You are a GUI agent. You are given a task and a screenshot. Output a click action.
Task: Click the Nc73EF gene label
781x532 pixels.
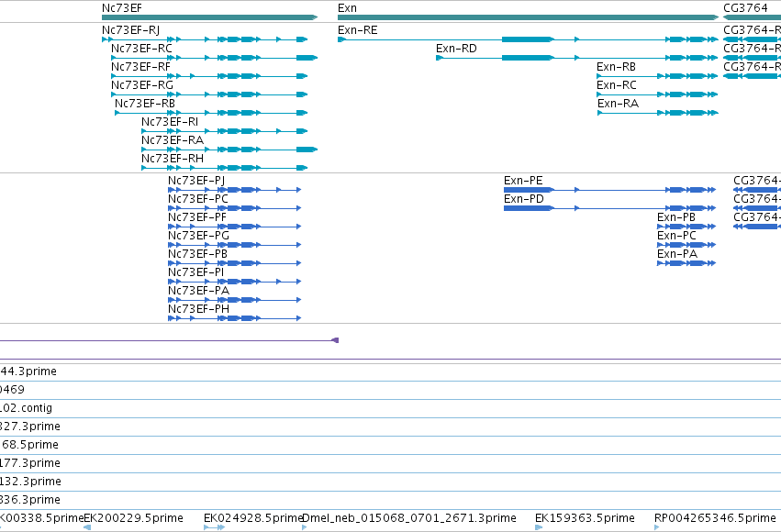[x=121, y=8]
